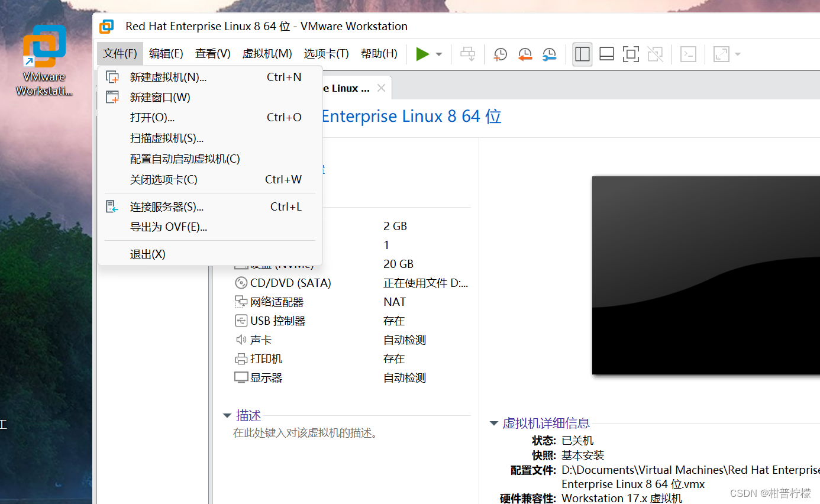Click the Enterprise Linux 8 64 位.vmx filename
This screenshot has width=820, height=504.
(633, 484)
